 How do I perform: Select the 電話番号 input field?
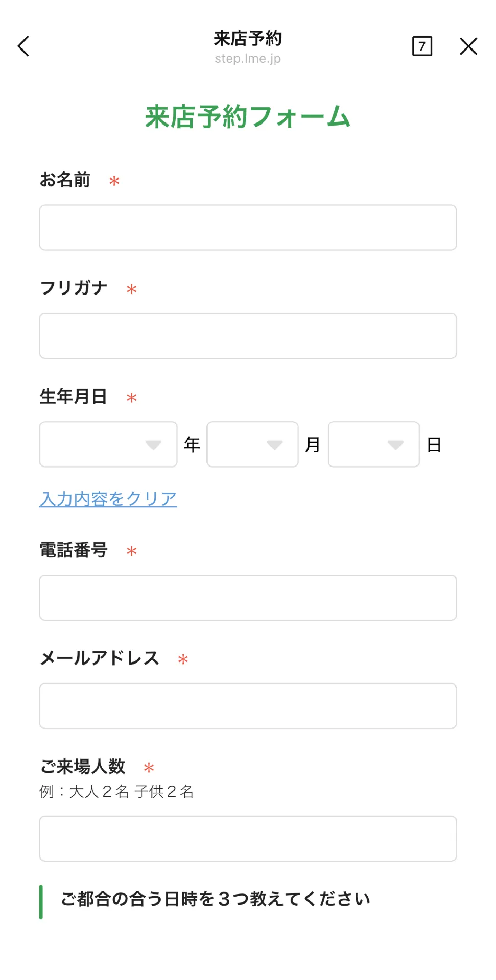(x=248, y=598)
